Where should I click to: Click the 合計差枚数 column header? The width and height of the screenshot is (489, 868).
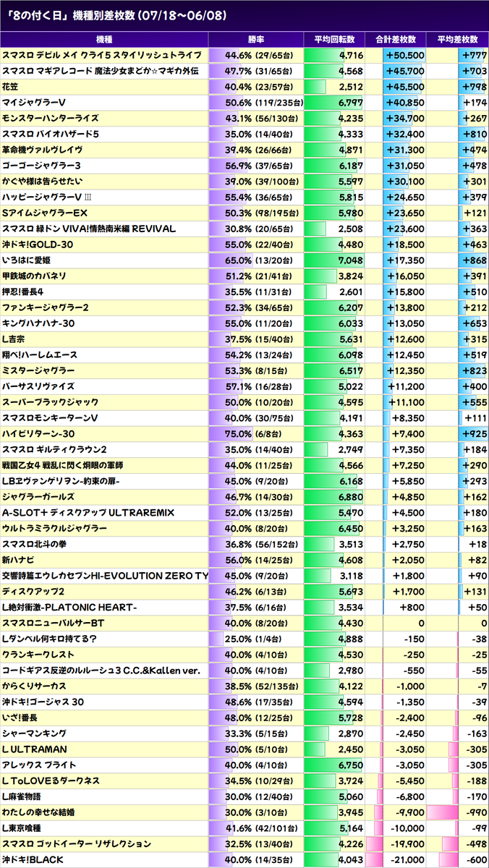coord(395,40)
